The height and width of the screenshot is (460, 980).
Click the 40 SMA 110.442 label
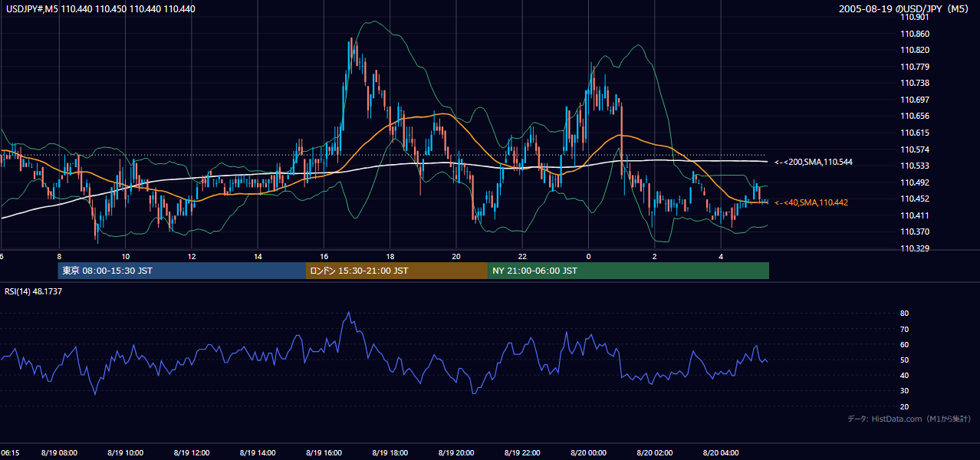point(811,202)
